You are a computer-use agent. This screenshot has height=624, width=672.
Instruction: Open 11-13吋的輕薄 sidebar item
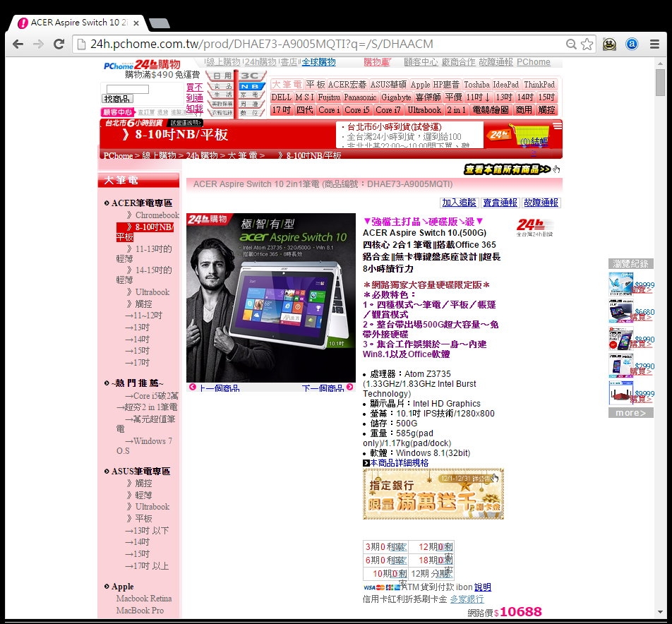(x=144, y=253)
